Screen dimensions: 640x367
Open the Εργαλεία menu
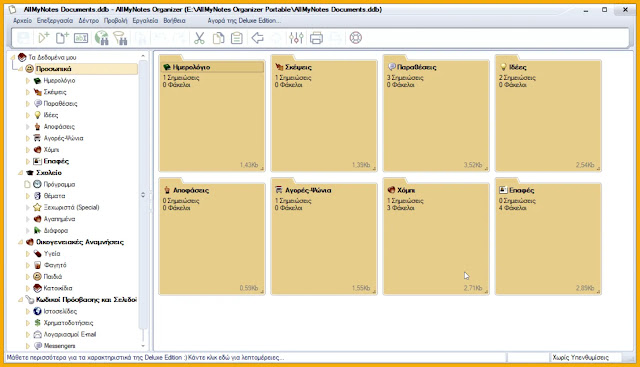tap(145, 20)
